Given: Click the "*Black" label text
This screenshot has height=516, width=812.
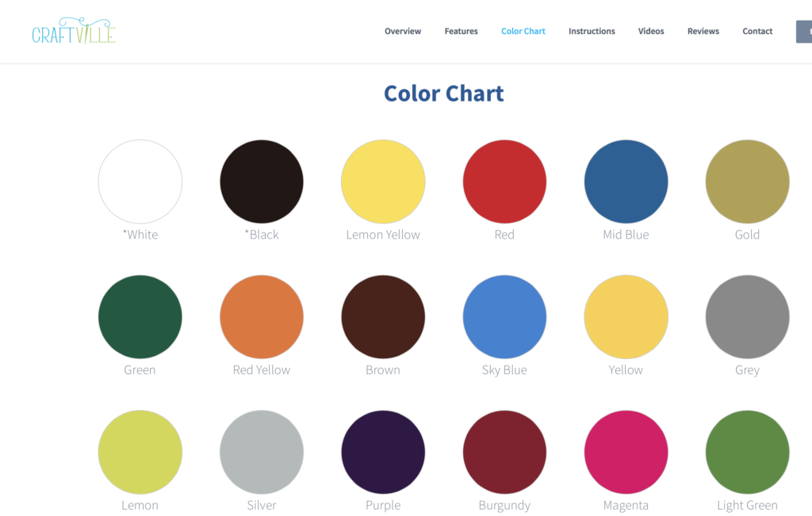Looking at the screenshot, I should 262,235.
